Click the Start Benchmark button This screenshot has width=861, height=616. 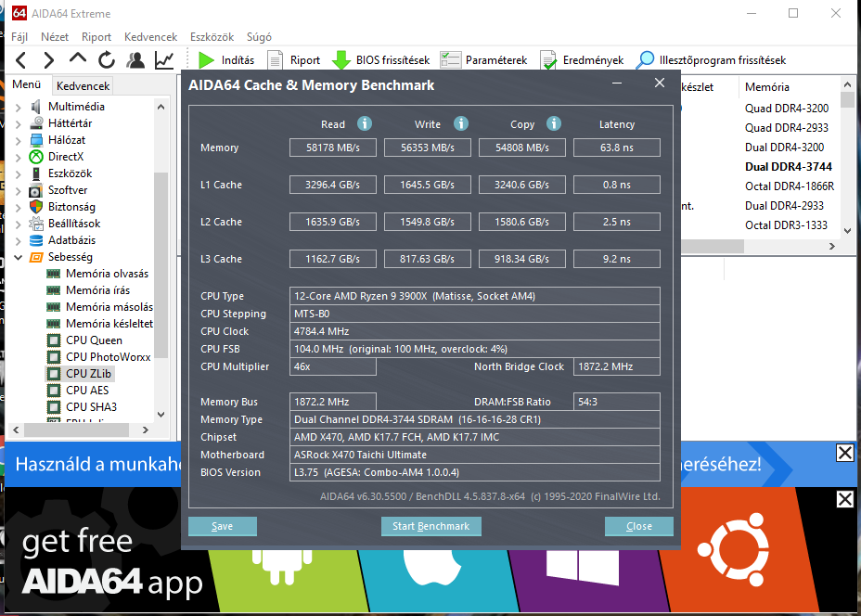431,526
